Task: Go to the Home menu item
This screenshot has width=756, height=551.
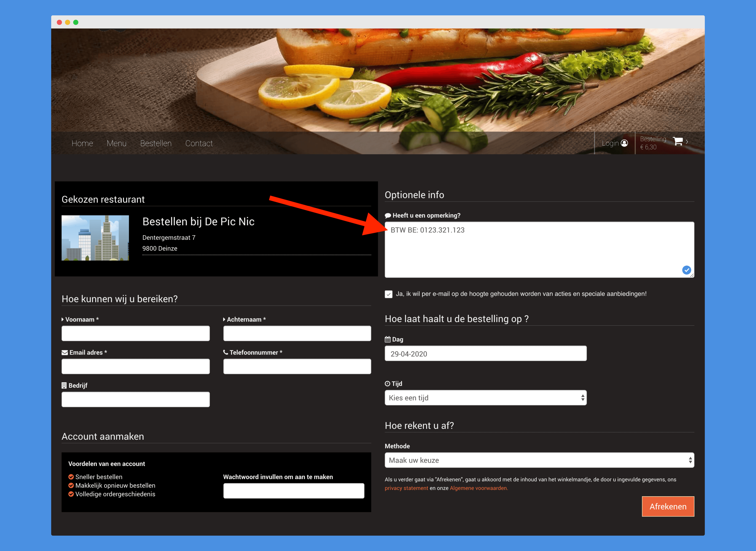Action: tap(82, 143)
